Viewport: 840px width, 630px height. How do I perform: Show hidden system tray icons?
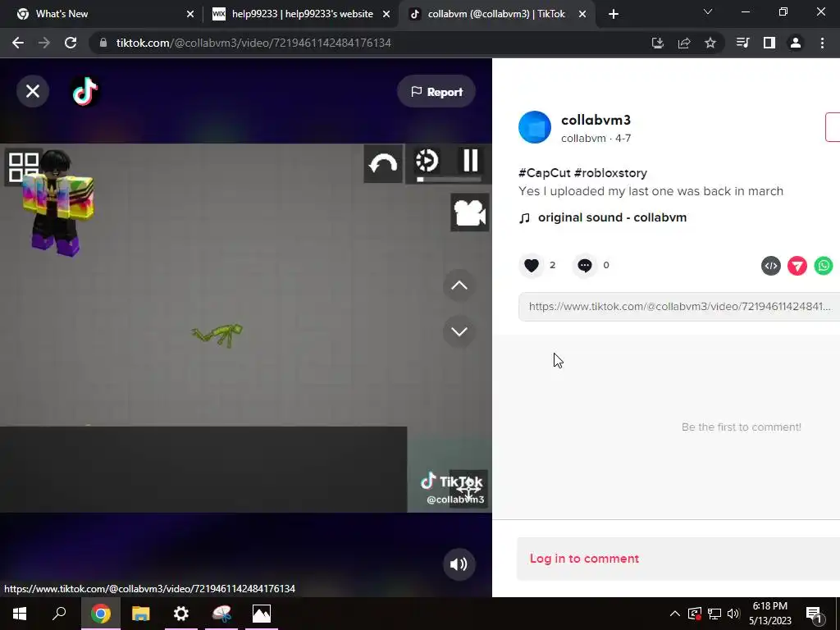[x=675, y=614]
